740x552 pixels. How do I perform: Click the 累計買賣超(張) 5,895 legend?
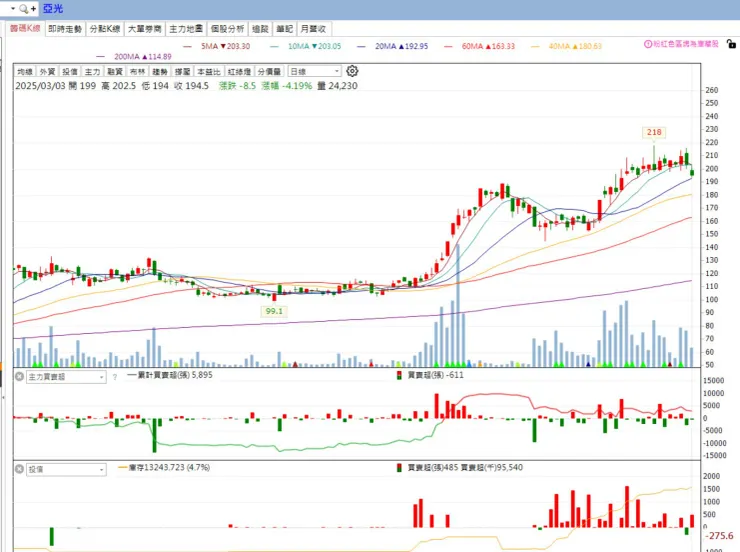click(x=170, y=375)
